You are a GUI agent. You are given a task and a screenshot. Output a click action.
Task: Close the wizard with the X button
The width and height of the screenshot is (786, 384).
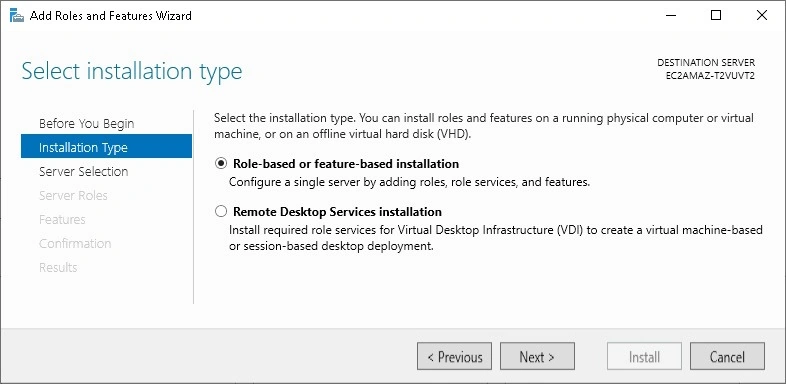pyautogui.click(x=761, y=16)
